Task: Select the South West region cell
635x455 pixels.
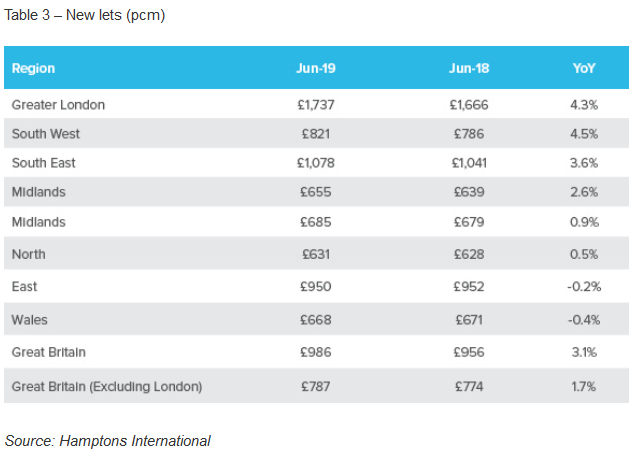Action: [x=46, y=133]
